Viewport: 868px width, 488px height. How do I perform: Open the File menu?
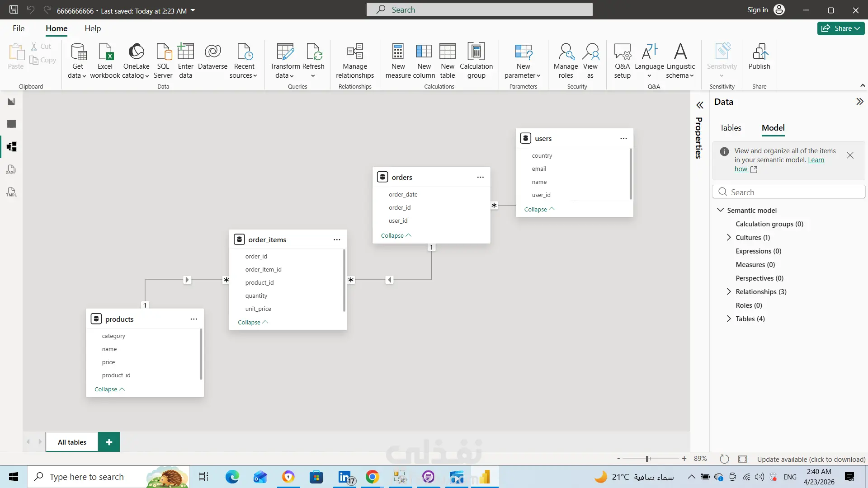click(x=19, y=28)
